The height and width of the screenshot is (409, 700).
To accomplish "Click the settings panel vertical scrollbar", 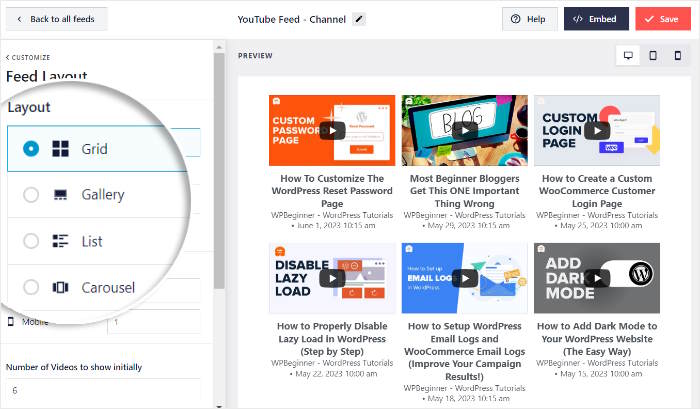I will [219, 170].
